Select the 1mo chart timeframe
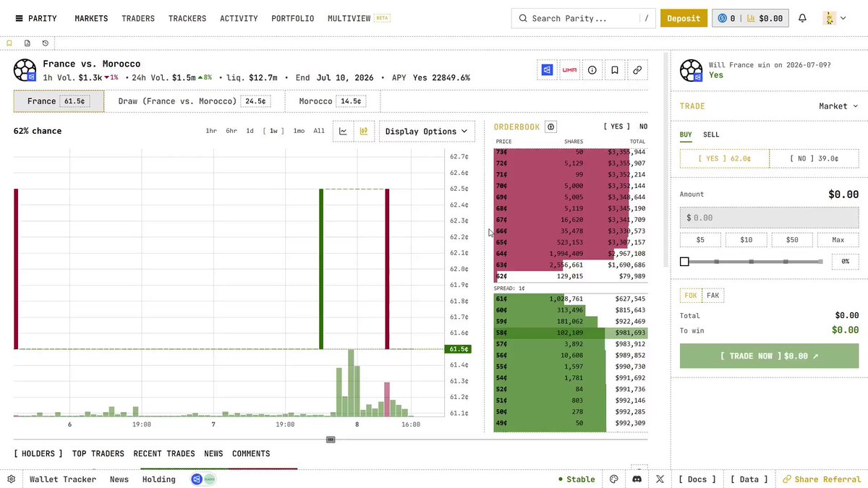 pos(299,131)
